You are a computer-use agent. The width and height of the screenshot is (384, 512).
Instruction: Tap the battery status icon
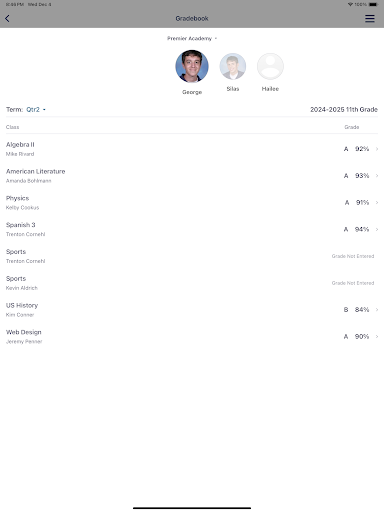(374, 4)
